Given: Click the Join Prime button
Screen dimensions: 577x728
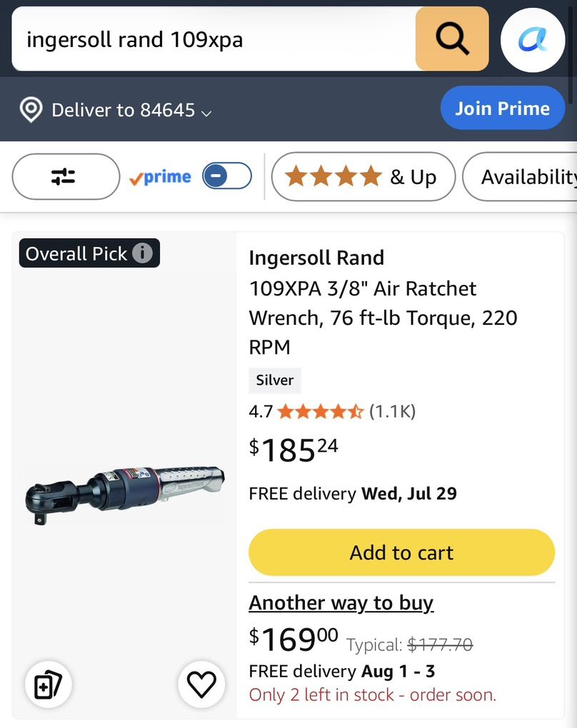Looking at the screenshot, I should [502, 108].
